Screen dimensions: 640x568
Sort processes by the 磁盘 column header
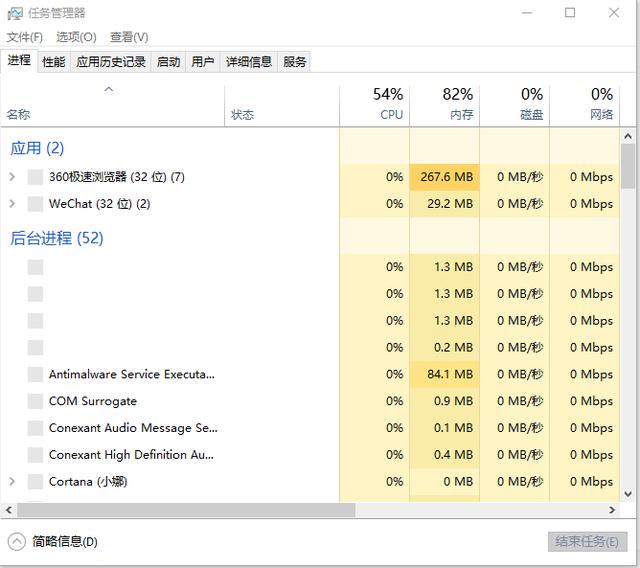[x=515, y=106]
